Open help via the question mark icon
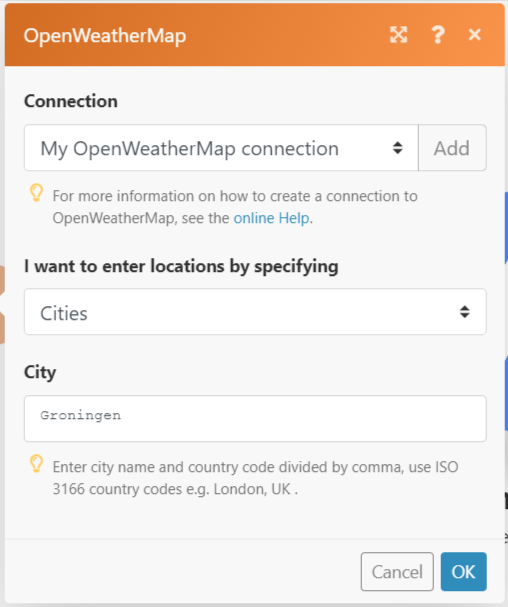 (438, 35)
